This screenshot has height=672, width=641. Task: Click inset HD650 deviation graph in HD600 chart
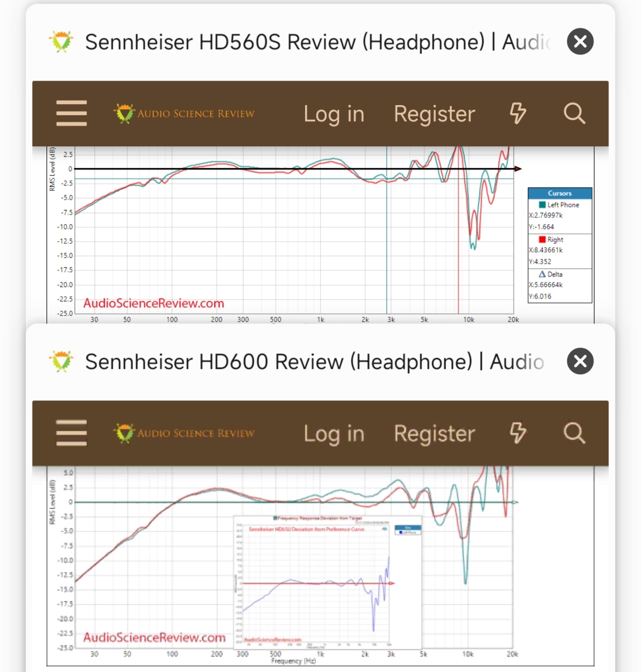point(327,582)
